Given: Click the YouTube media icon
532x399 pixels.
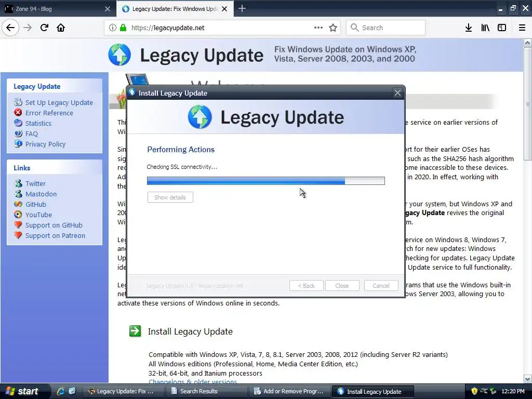Looking at the screenshot, I should coord(18,215).
